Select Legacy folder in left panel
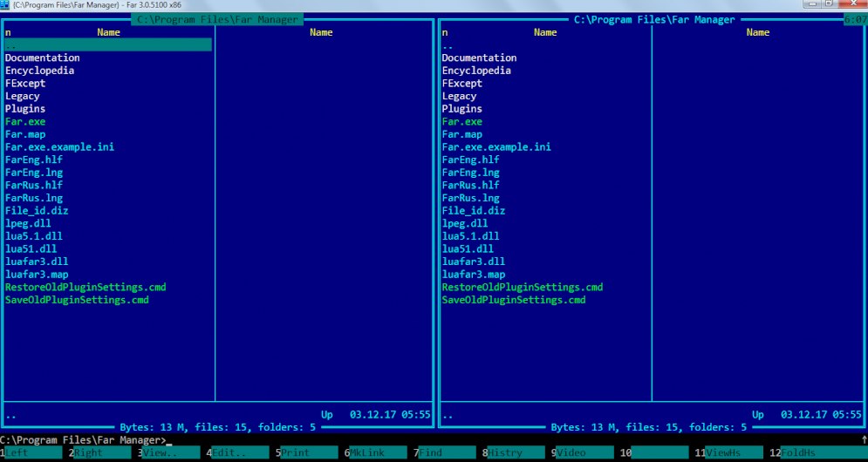The width and height of the screenshot is (868, 462). pyautogui.click(x=23, y=96)
